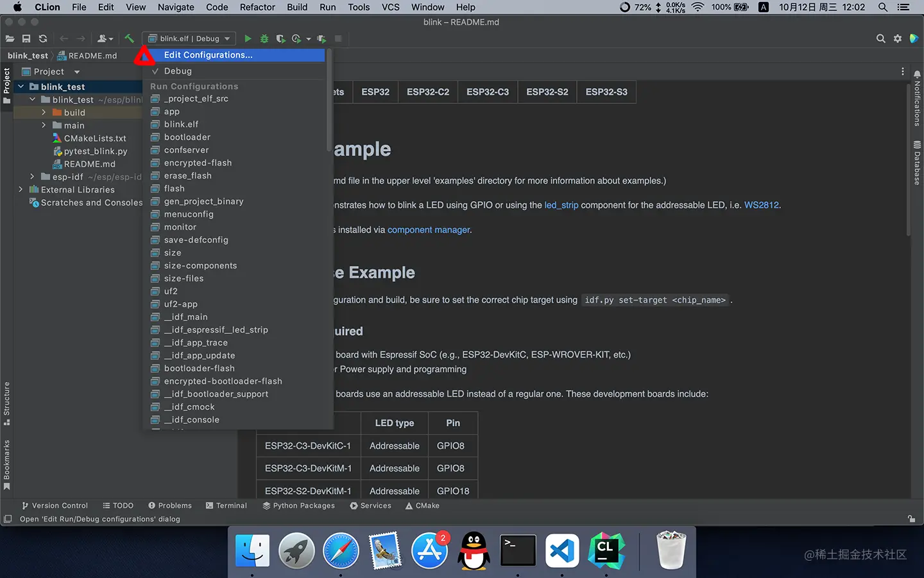Click the Open folder toolbar icon
This screenshot has height=578, width=924.
[x=10, y=39]
